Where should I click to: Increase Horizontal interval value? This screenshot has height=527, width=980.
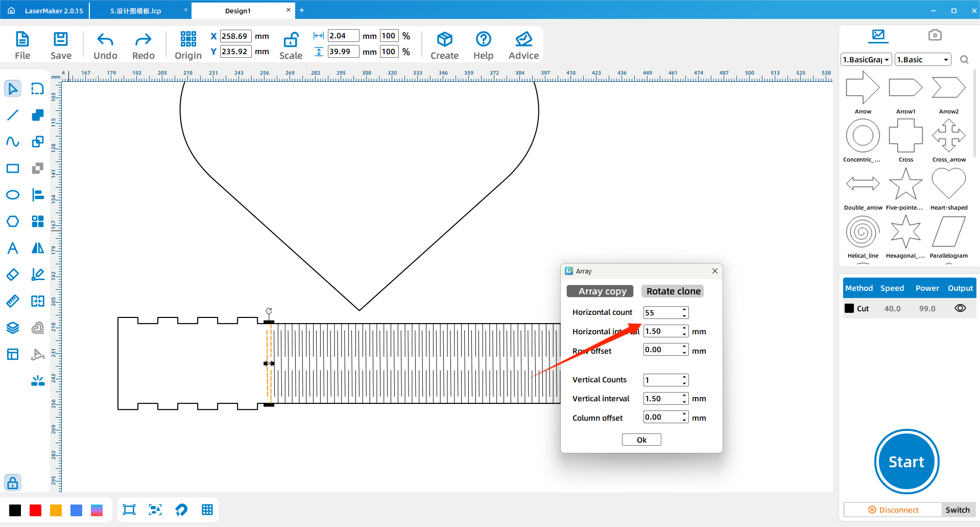point(684,328)
